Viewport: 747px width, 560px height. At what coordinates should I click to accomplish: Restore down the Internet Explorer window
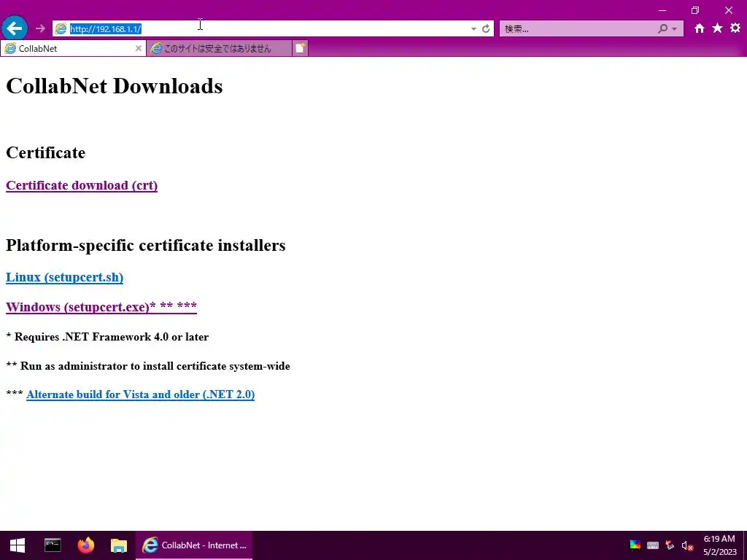coord(695,10)
